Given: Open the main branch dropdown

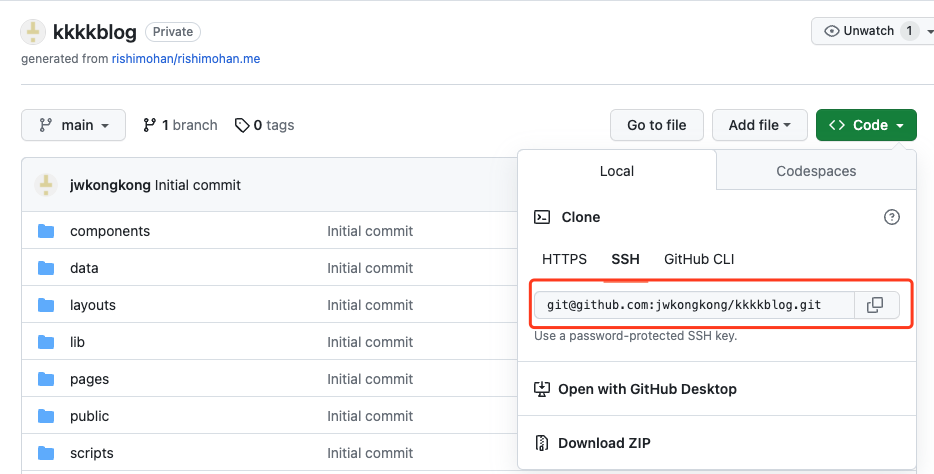Looking at the screenshot, I should 73,125.
